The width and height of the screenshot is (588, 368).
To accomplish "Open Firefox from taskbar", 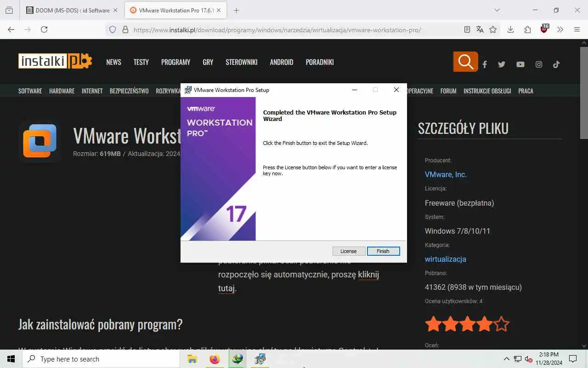I will pyautogui.click(x=215, y=359).
